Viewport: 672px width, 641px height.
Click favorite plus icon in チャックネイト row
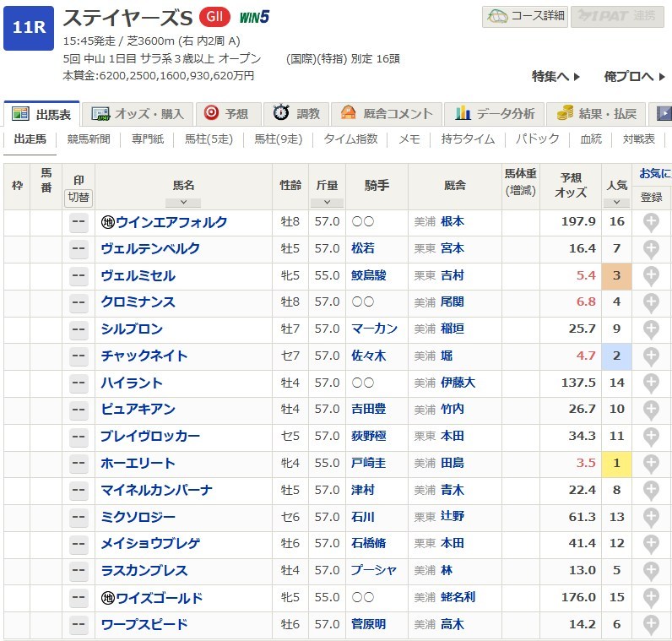(650, 356)
